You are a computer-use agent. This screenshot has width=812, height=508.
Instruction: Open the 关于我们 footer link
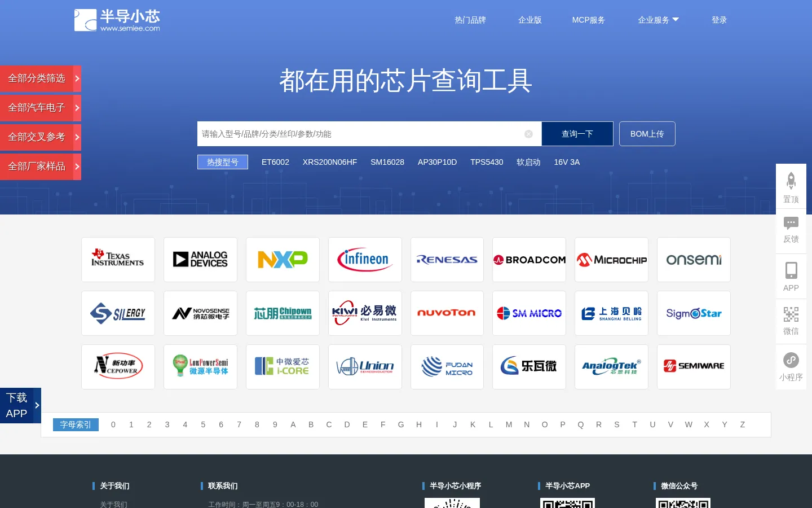[113, 504]
